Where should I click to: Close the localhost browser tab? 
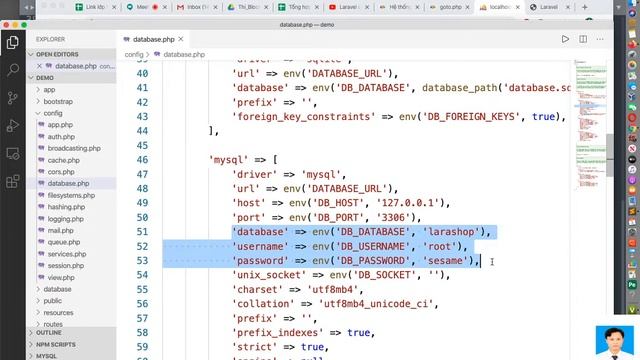tap(518, 7)
